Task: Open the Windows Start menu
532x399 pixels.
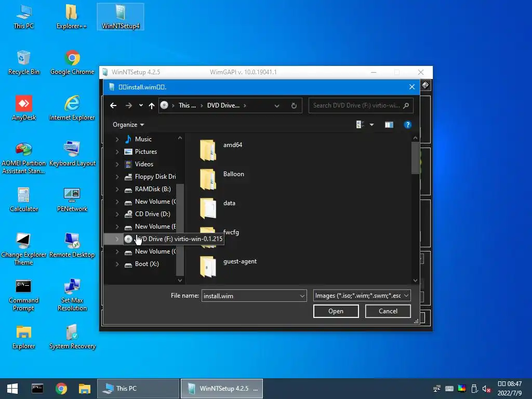Action: coord(12,389)
